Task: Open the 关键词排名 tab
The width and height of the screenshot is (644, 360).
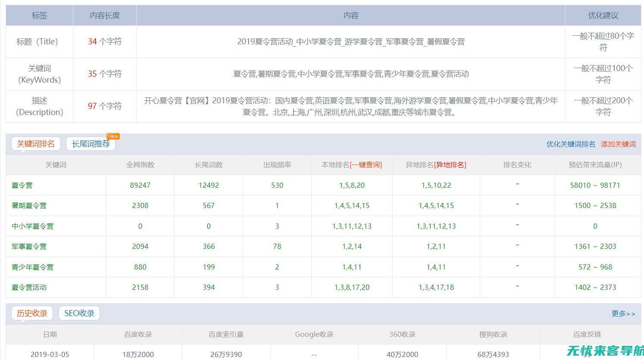Action: pyautogui.click(x=36, y=144)
